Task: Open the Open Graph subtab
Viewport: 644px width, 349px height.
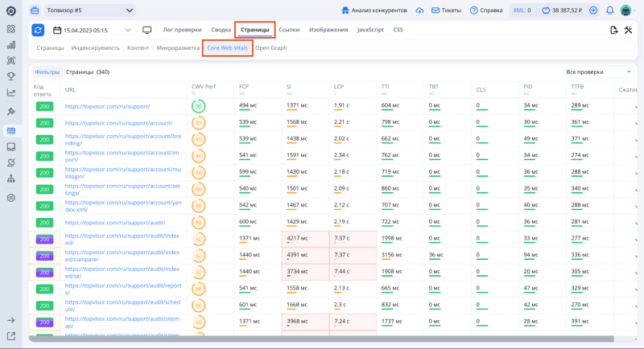Action: point(270,48)
